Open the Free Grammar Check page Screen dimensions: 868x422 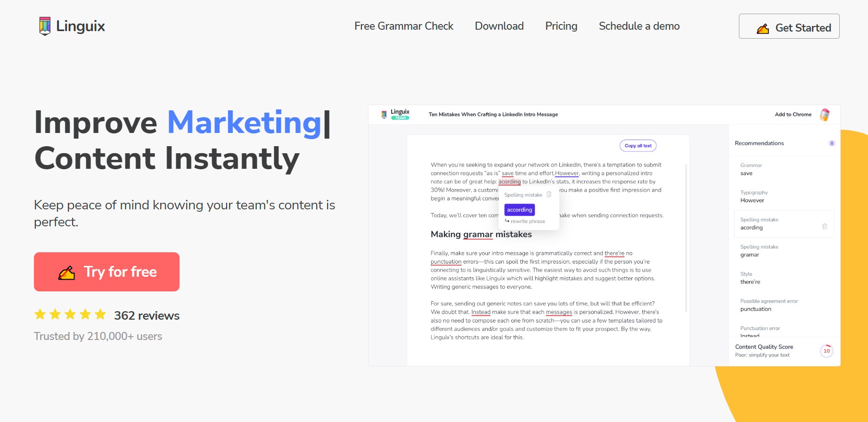point(404,26)
